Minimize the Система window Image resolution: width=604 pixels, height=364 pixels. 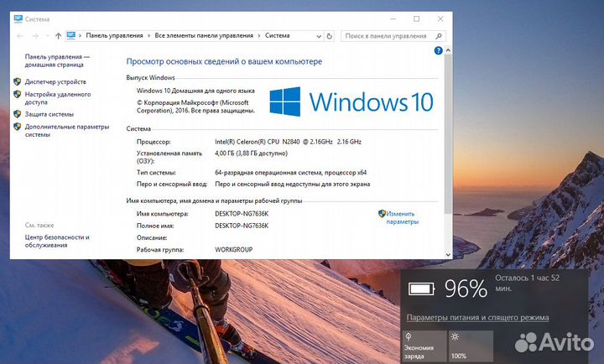[x=393, y=18]
